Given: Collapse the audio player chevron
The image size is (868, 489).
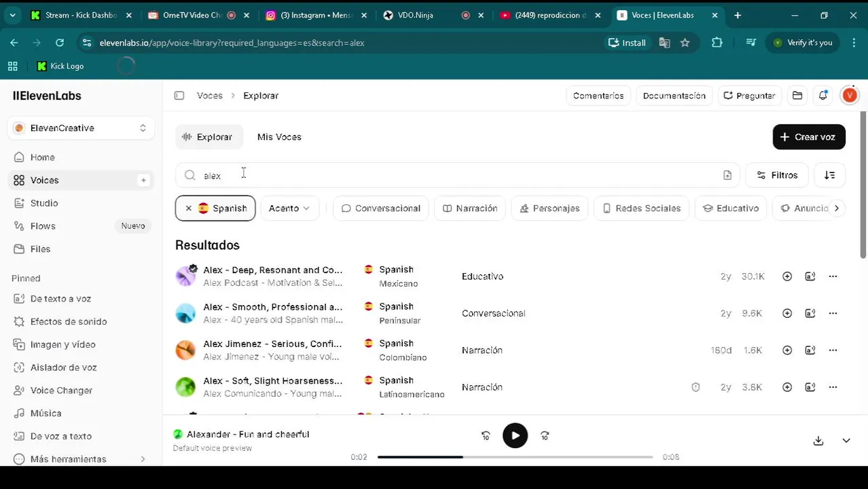Looking at the screenshot, I should 846,441.
